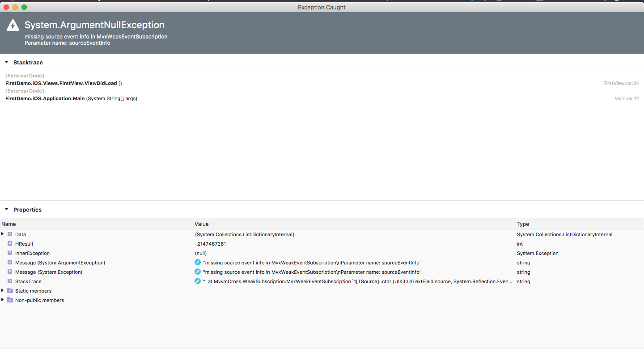Click the lightning warning exception icon
The width and height of the screenshot is (644, 349).
(x=13, y=25)
